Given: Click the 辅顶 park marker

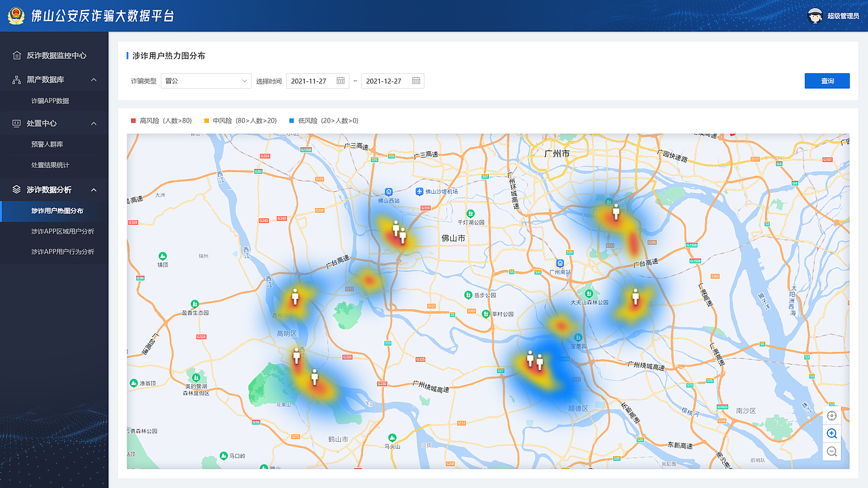Looking at the screenshot, I should 162,256.
